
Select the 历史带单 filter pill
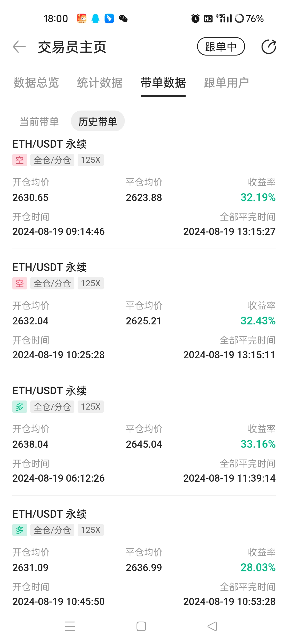tap(98, 122)
